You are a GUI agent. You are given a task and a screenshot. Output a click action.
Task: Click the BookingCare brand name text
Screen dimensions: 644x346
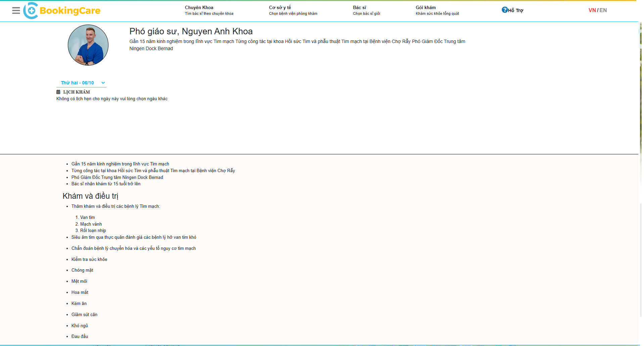coord(70,11)
